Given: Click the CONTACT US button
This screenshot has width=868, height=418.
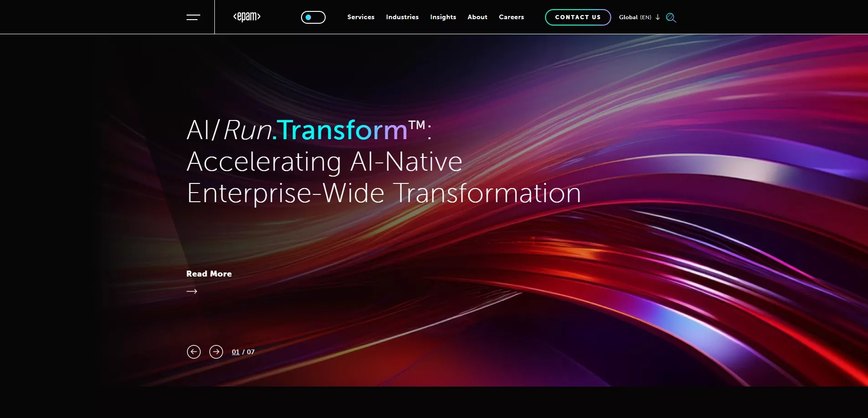Looking at the screenshot, I should click(577, 17).
